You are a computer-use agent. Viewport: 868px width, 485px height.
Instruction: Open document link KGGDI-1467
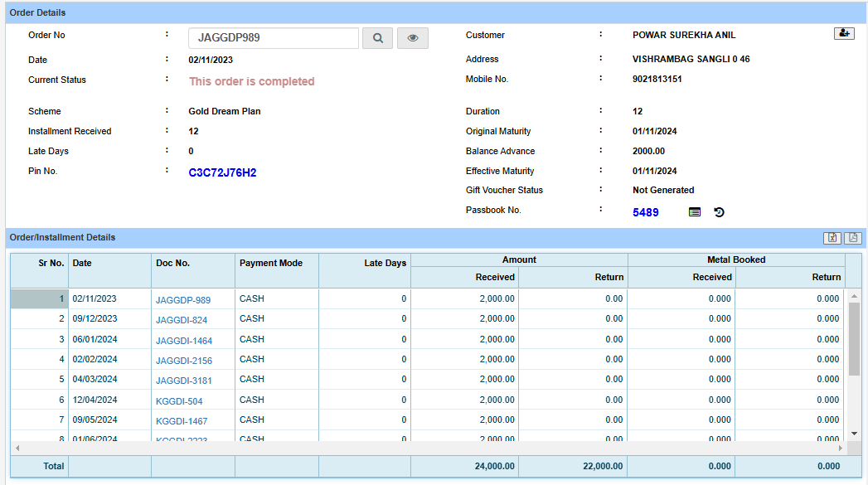click(x=182, y=421)
